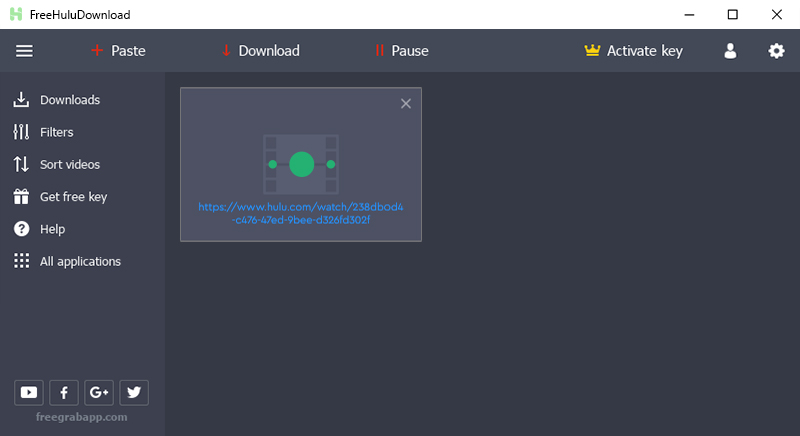Open the Google Plus social icon
Viewport: 800px width, 436px height.
99,392
